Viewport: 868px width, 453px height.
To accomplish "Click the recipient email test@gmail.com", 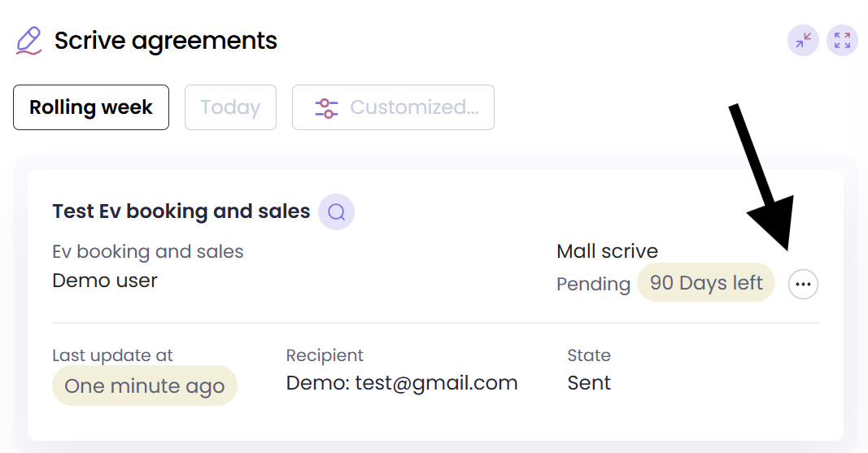I will [x=402, y=383].
